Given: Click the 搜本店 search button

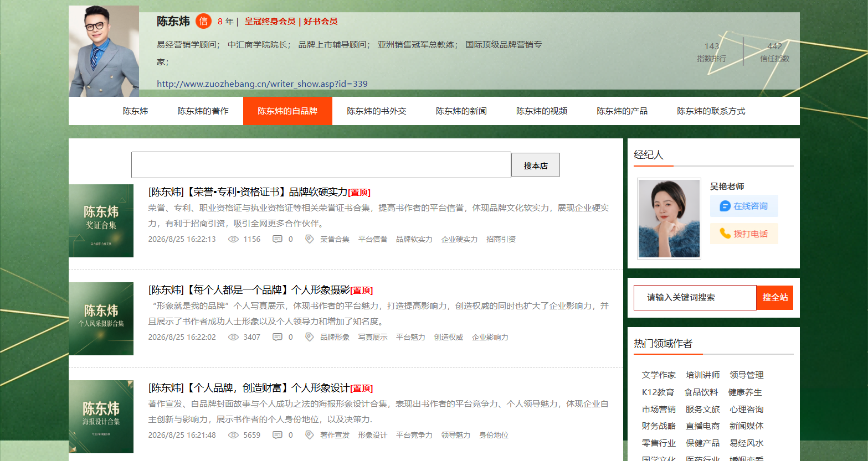Looking at the screenshot, I should coord(536,165).
